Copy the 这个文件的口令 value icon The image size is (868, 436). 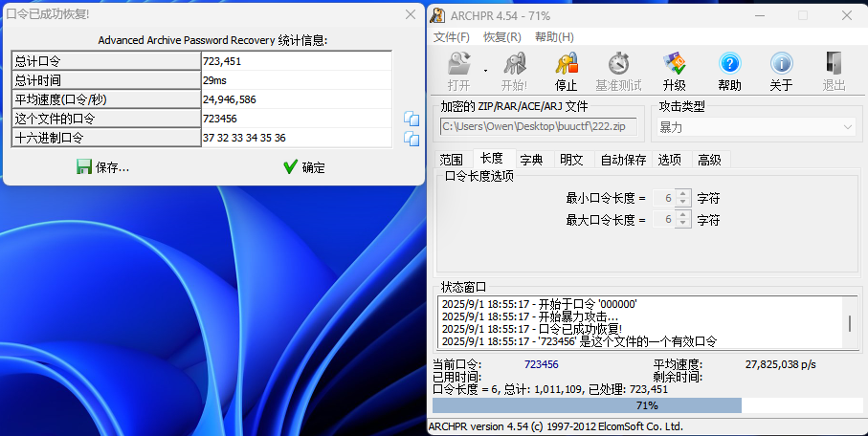coord(412,119)
